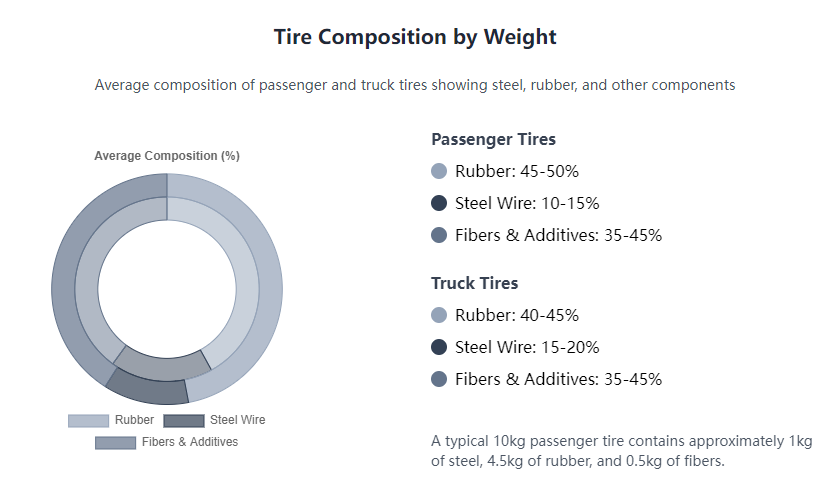Image resolution: width=837 pixels, height=484 pixels.
Task: Select the outer ring Rubber segment
Action: tap(269, 290)
